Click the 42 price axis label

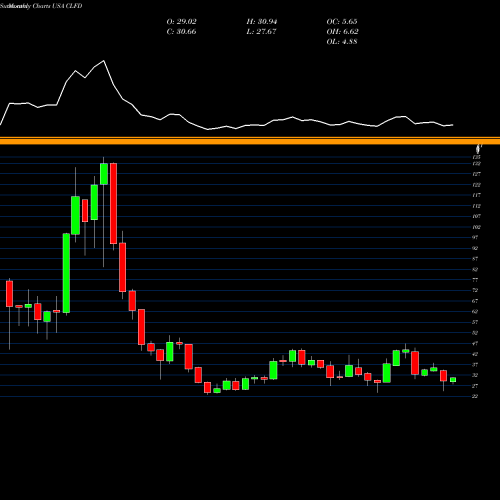pyautogui.click(x=475, y=354)
